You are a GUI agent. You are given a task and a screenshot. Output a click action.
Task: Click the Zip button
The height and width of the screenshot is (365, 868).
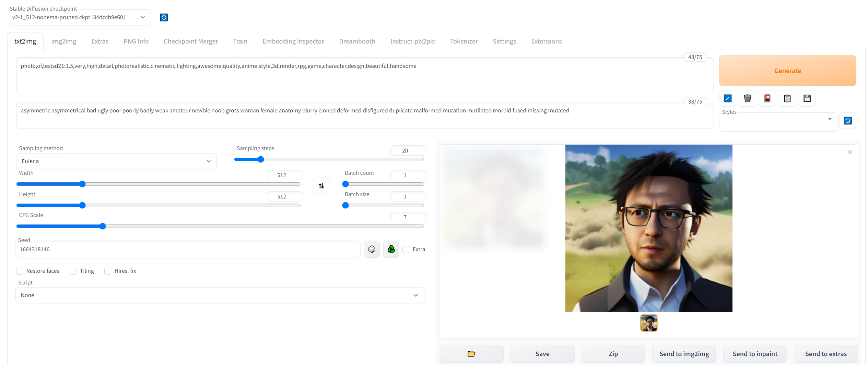[613, 354]
